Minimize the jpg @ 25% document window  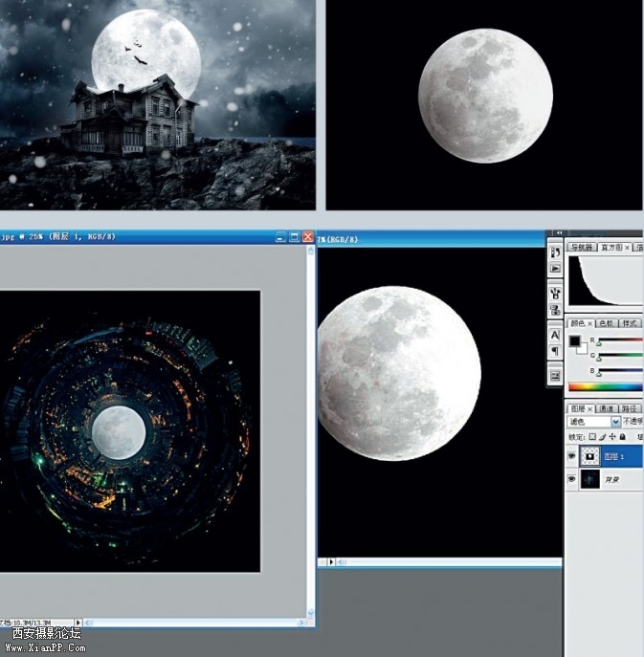(x=280, y=237)
